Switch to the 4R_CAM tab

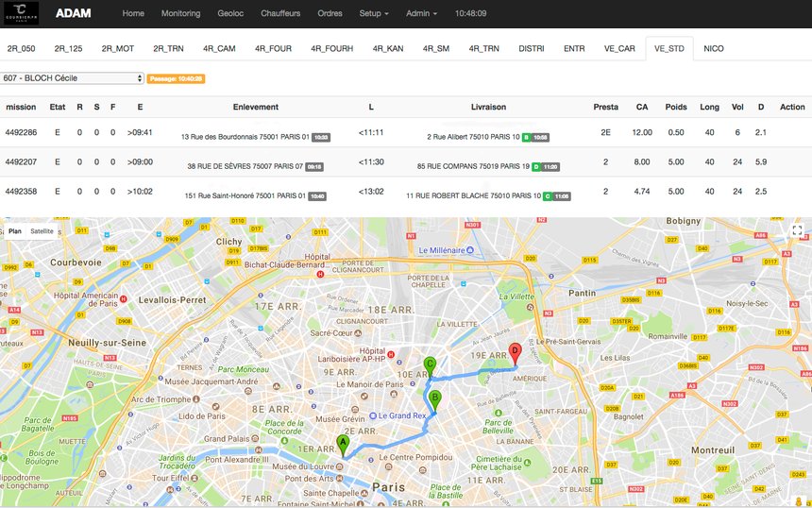(219, 49)
